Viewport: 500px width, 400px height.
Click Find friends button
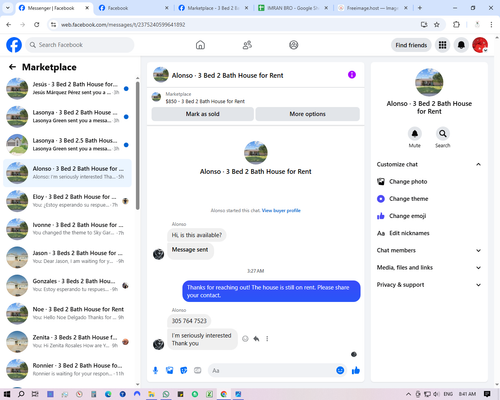[411, 45]
